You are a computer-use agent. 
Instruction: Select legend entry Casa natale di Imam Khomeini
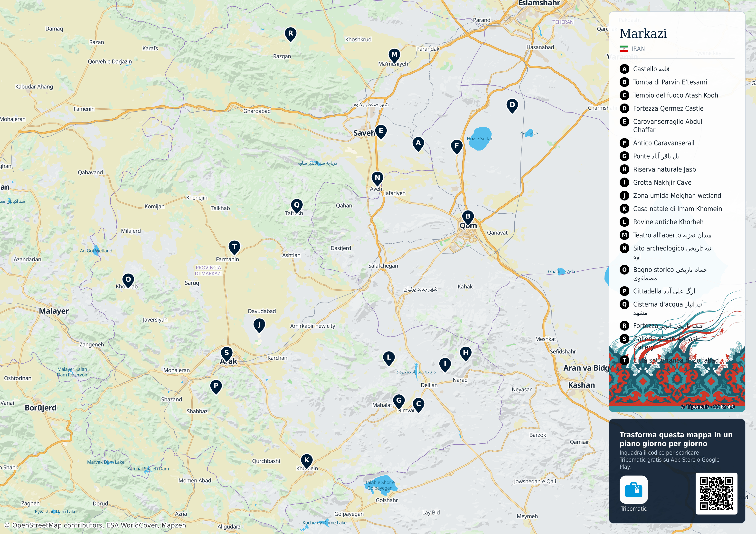click(x=678, y=209)
